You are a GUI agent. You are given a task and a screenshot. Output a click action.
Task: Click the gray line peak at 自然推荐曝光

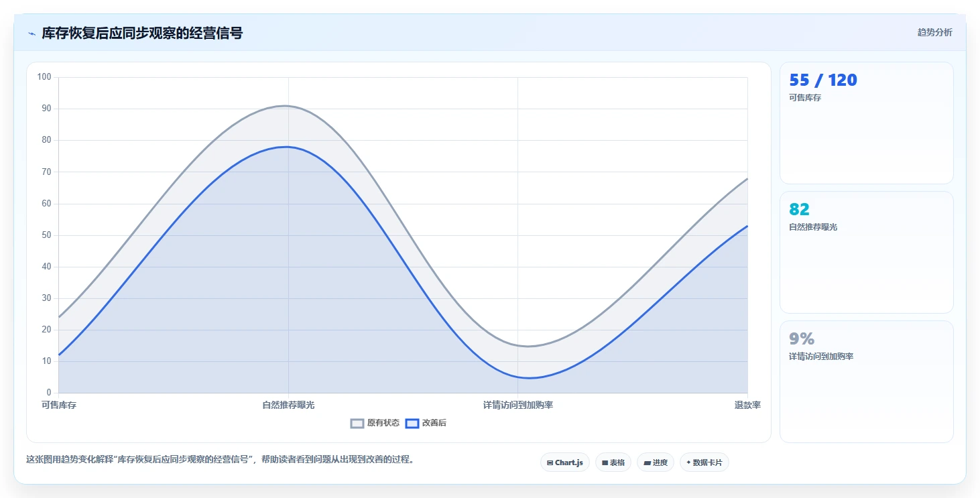click(x=288, y=106)
